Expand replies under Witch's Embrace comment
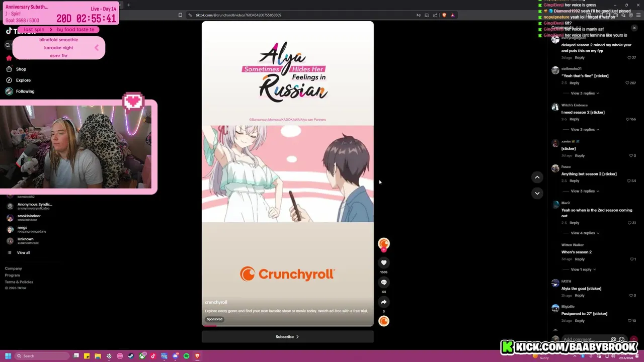This screenshot has height=362, width=644. [585, 129]
